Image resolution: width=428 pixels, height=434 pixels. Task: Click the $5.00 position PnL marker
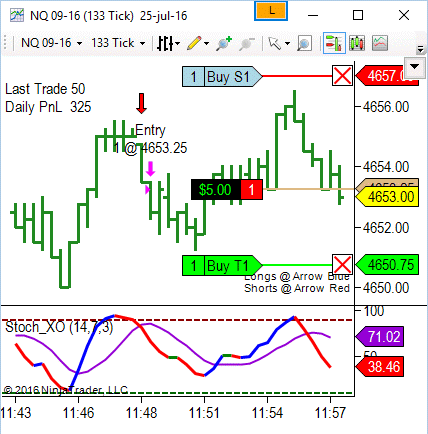click(x=216, y=190)
